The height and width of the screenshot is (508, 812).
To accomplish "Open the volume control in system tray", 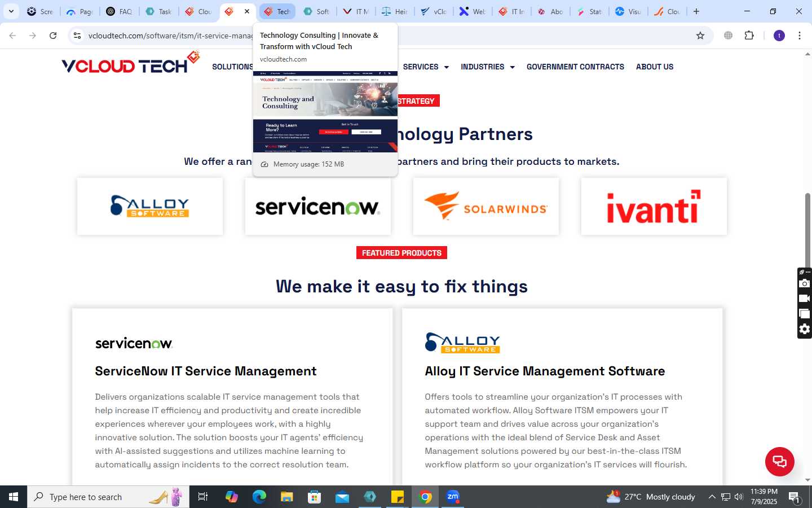I will (x=739, y=497).
